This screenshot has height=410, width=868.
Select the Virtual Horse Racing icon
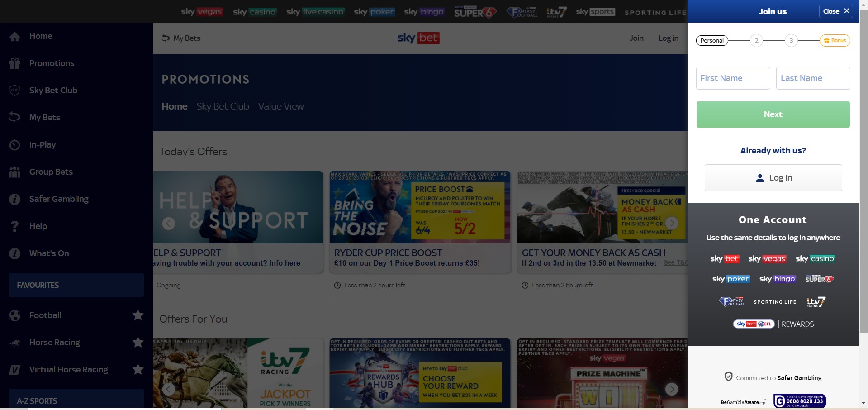pyautogui.click(x=14, y=370)
